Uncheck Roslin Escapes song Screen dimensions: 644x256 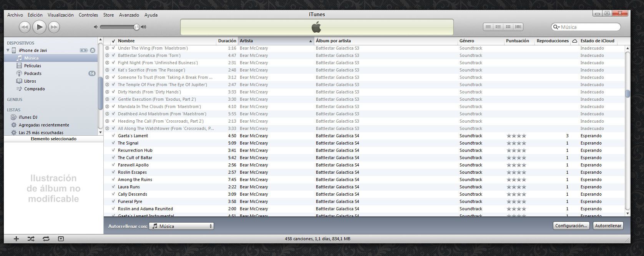click(113, 172)
